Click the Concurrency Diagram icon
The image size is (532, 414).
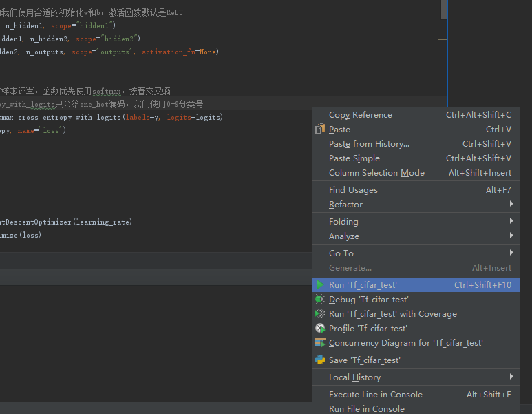(320, 343)
